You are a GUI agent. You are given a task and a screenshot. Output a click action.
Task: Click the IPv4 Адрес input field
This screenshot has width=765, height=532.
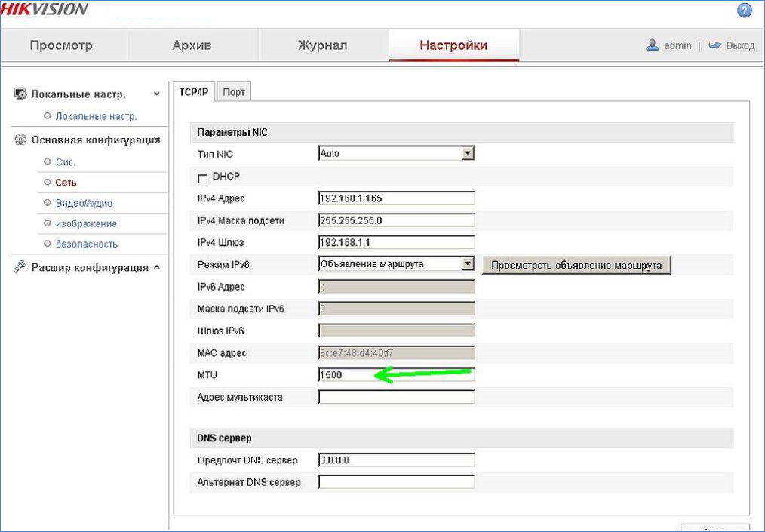(x=396, y=198)
